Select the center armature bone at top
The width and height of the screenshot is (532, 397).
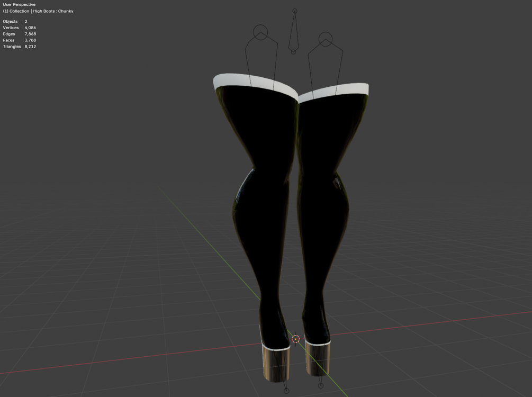coord(294,31)
